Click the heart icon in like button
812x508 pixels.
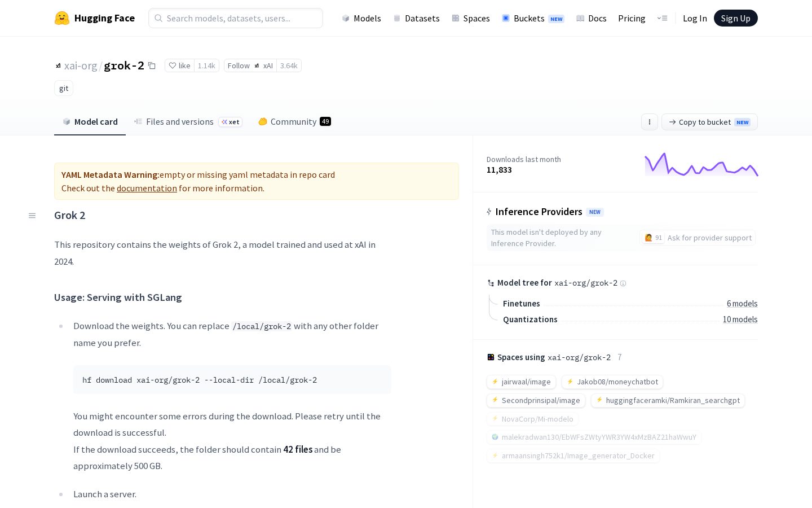173,65
